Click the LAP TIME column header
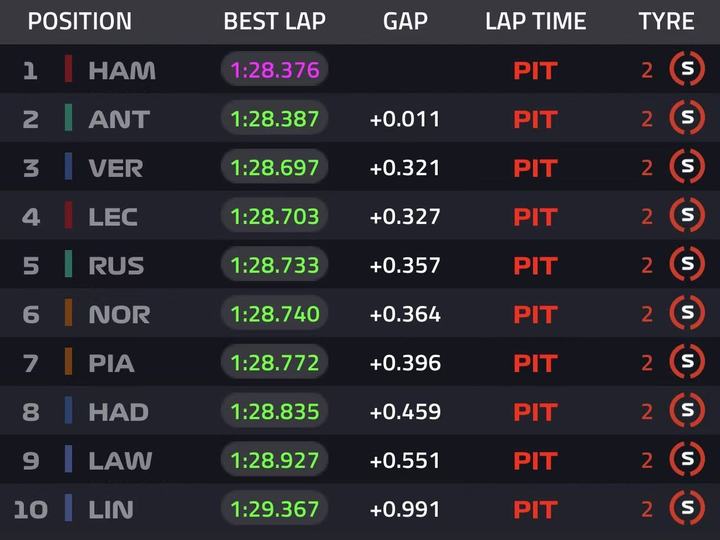 point(535,22)
